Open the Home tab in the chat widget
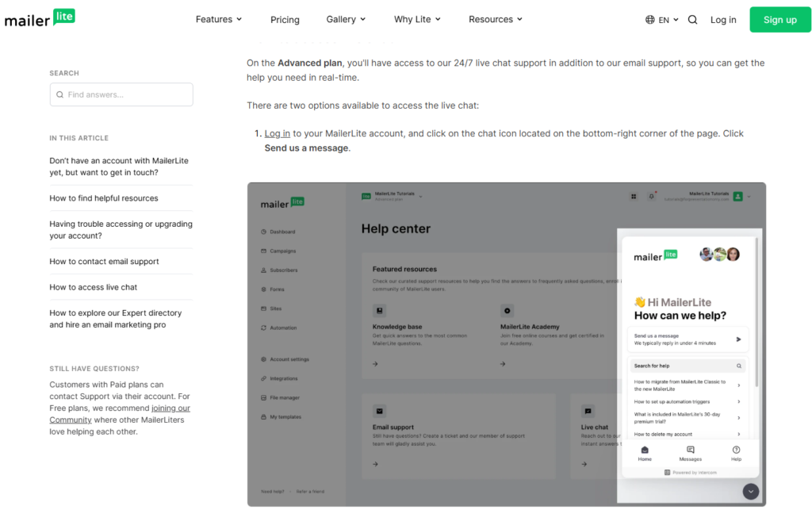Viewport: 812px width, 525px height. click(645, 454)
